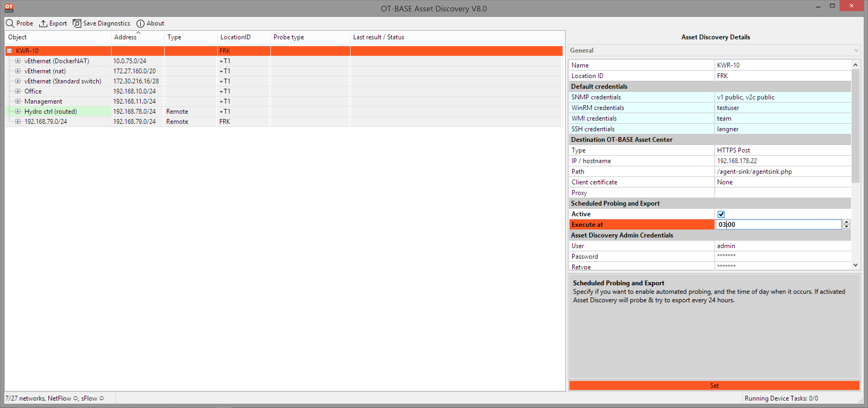
Task: Sort by Last result / Status header
Action: (457, 37)
